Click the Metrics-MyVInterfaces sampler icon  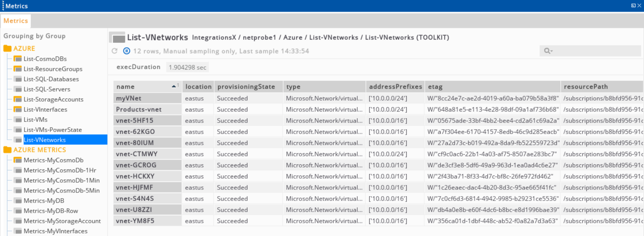[18, 231]
